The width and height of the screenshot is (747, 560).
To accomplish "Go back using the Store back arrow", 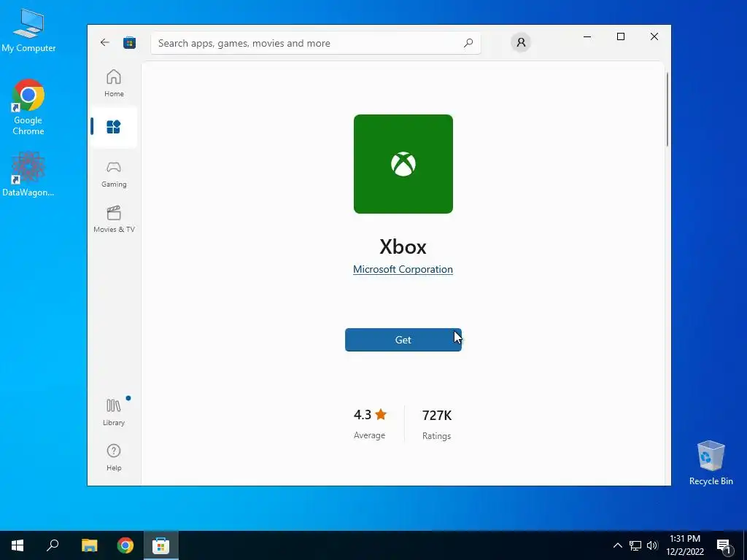I will click(x=105, y=43).
